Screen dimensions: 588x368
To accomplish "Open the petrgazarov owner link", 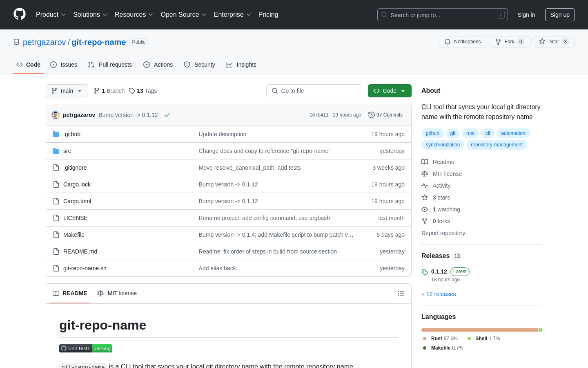I will tap(45, 42).
